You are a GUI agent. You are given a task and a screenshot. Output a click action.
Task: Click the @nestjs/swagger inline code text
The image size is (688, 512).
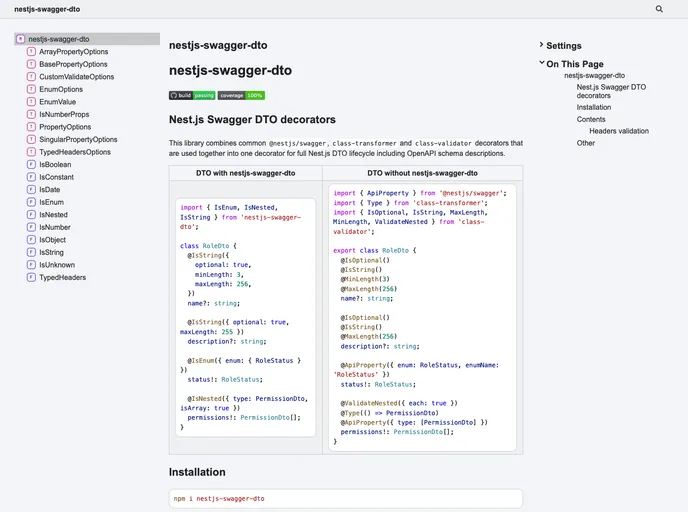(x=297, y=143)
